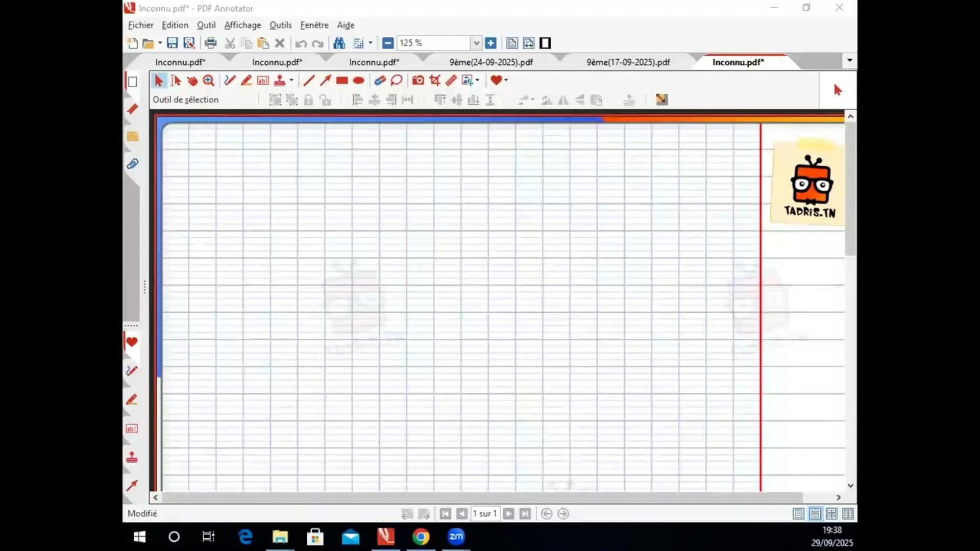Open the Find binoculars icon
Viewport: 980px width, 551px height.
point(339,43)
